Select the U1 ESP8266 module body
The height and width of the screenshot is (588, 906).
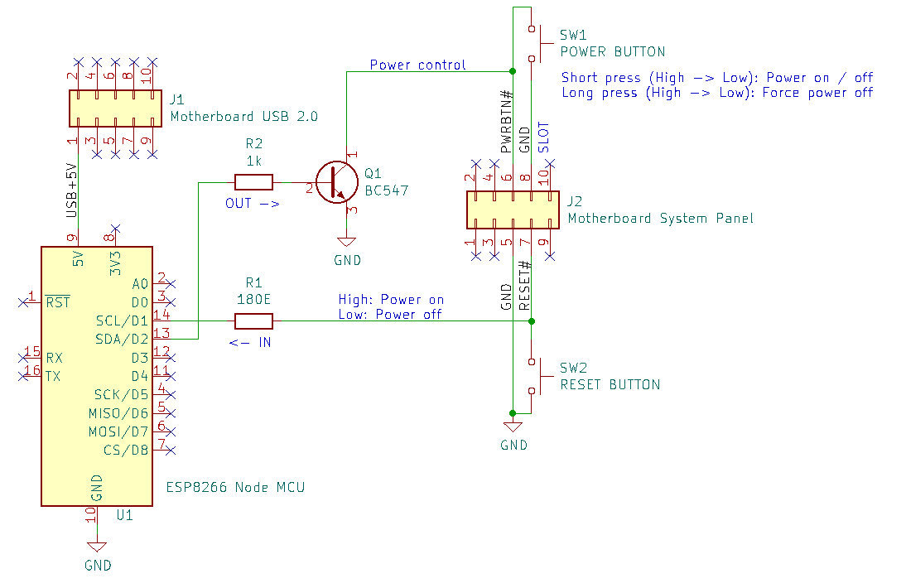pyautogui.click(x=97, y=377)
